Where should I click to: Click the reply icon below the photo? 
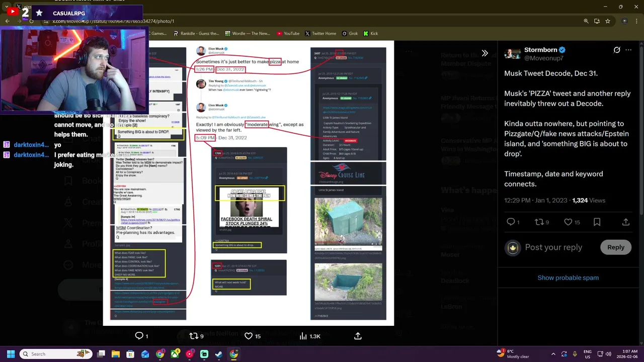pyautogui.click(x=139, y=336)
